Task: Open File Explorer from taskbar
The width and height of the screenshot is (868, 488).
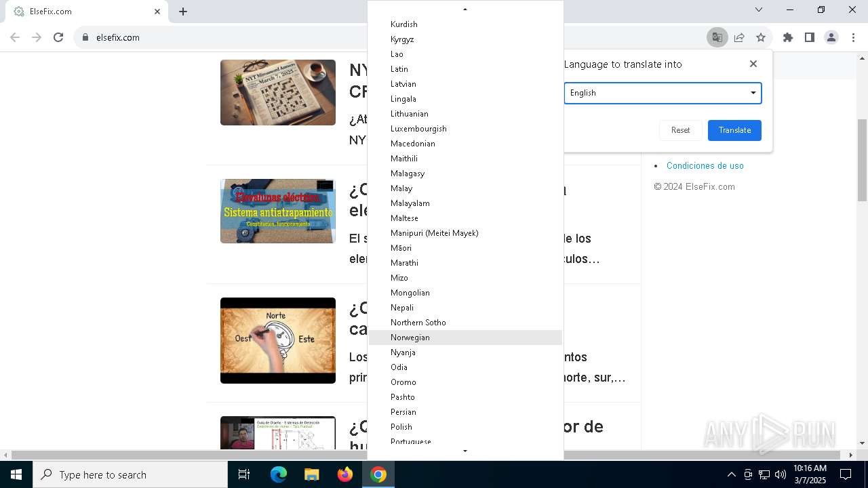Action: tap(311, 474)
